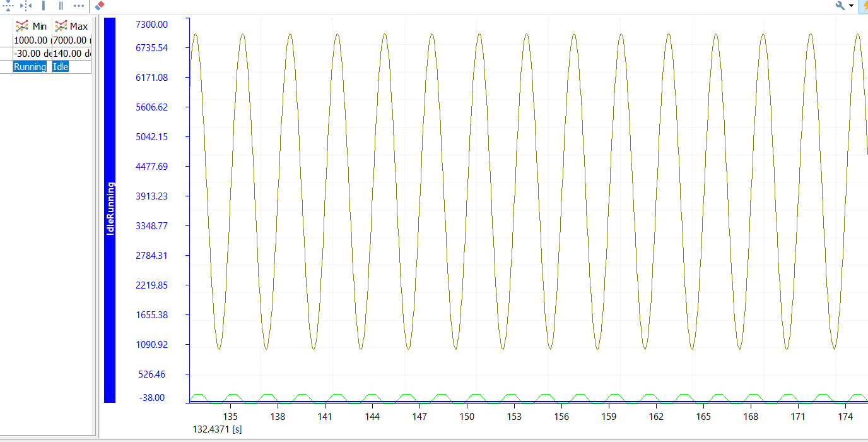Click the 3913.23 y-axis label

[x=151, y=196]
